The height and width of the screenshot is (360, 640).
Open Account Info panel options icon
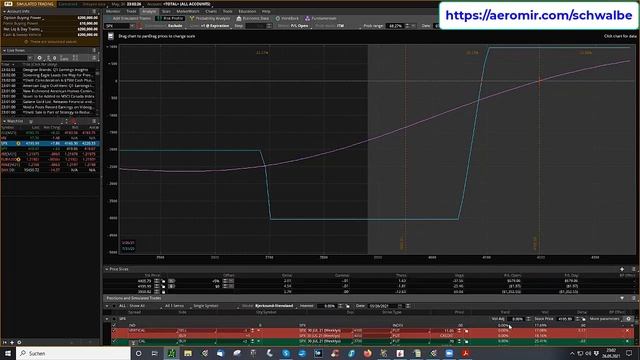(x=94, y=11)
